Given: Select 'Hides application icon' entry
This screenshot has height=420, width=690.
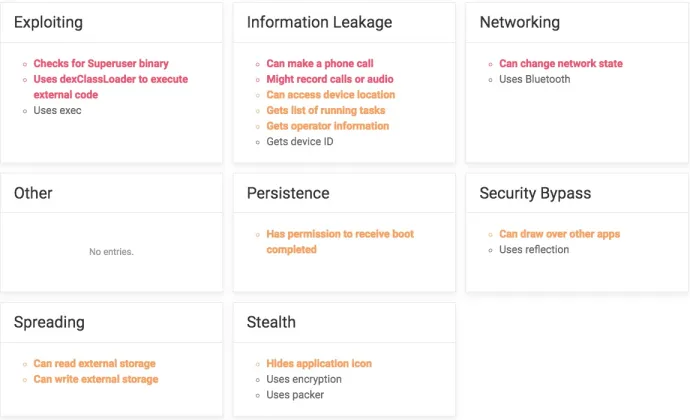Looking at the screenshot, I should click(319, 364).
